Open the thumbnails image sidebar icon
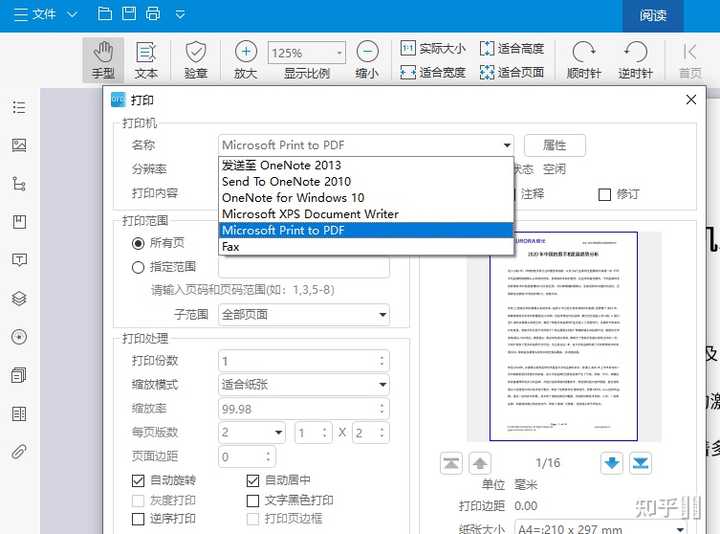The height and width of the screenshot is (534, 720). (x=19, y=146)
